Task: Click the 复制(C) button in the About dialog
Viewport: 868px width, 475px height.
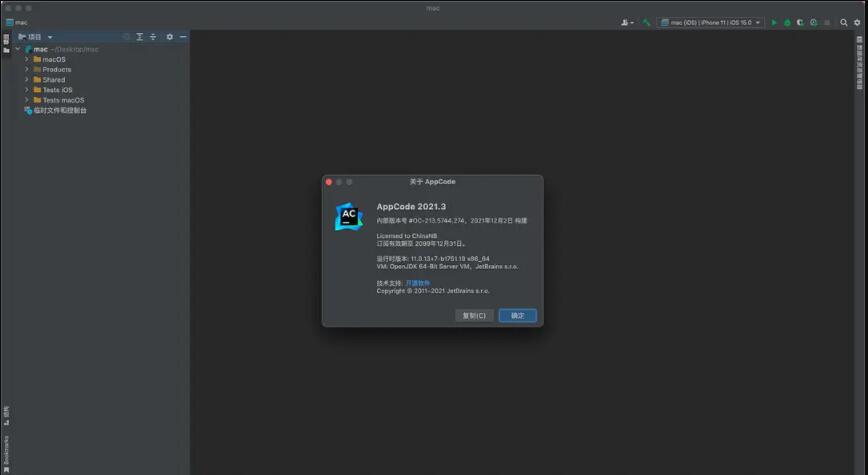Action: pos(474,316)
